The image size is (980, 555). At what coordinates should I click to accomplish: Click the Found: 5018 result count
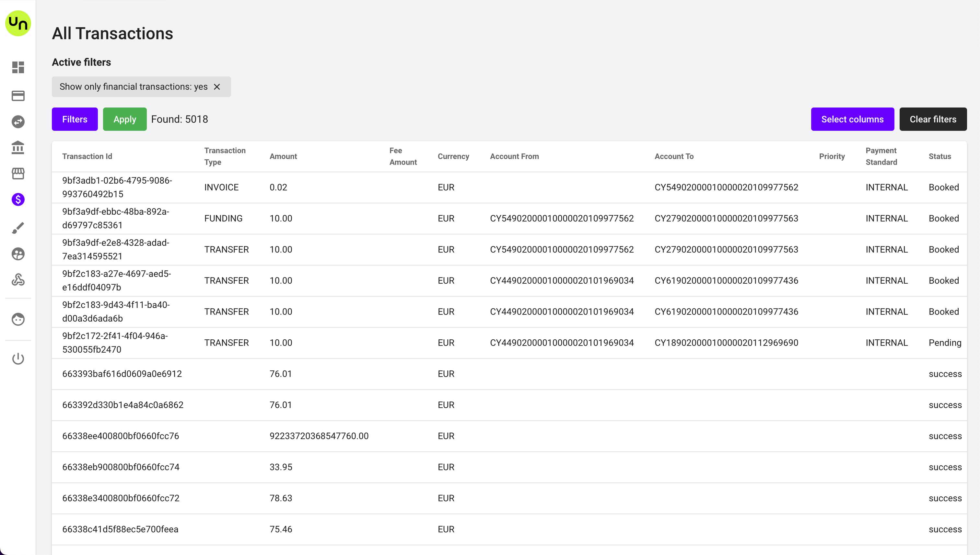pyautogui.click(x=179, y=119)
